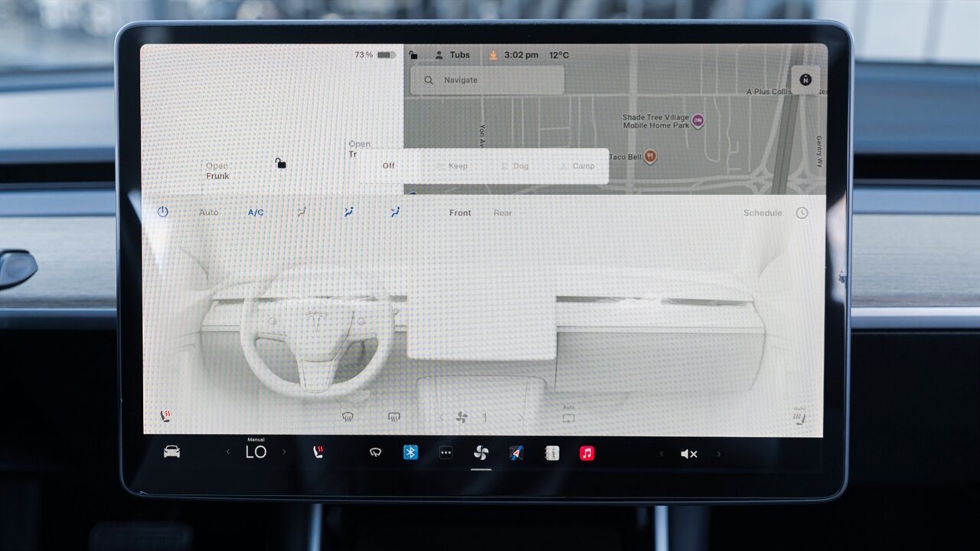Switch to the Rear climate tab
980x551 pixels.
[x=502, y=213]
